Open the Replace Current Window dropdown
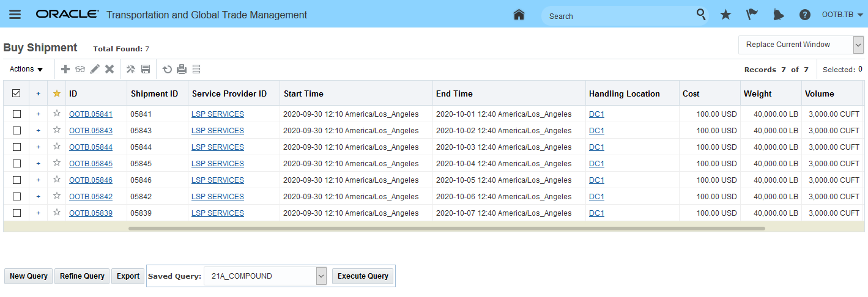 tap(858, 45)
